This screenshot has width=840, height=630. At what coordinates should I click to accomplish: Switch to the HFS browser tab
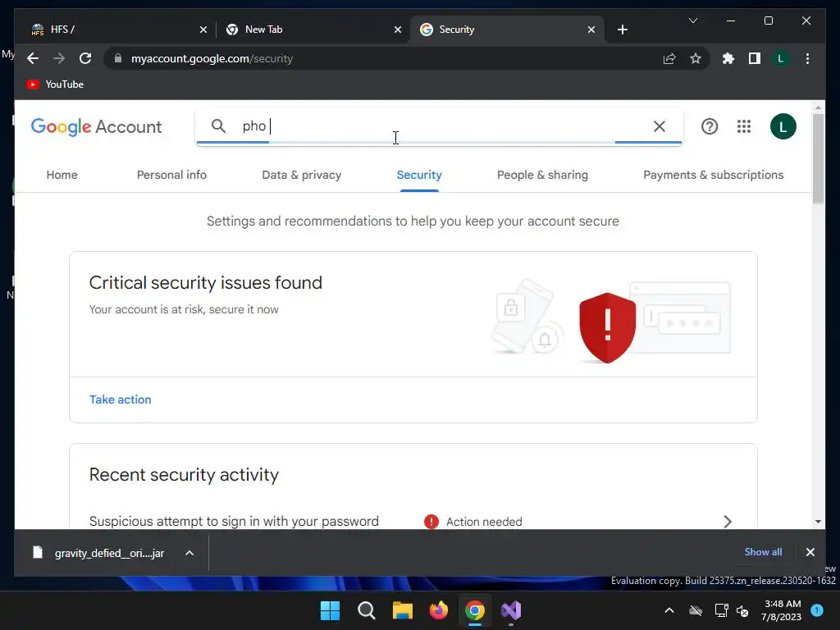click(x=116, y=30)
